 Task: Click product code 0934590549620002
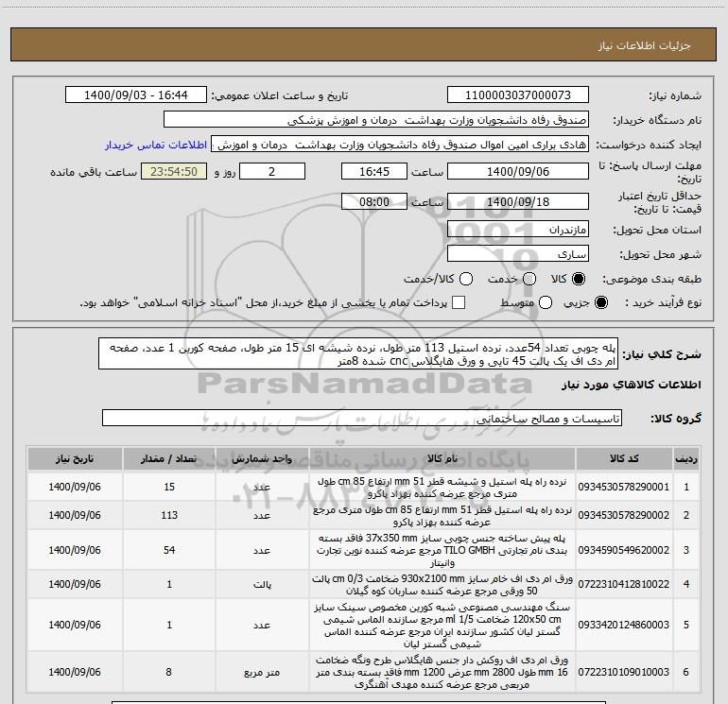tap(624, 550)
